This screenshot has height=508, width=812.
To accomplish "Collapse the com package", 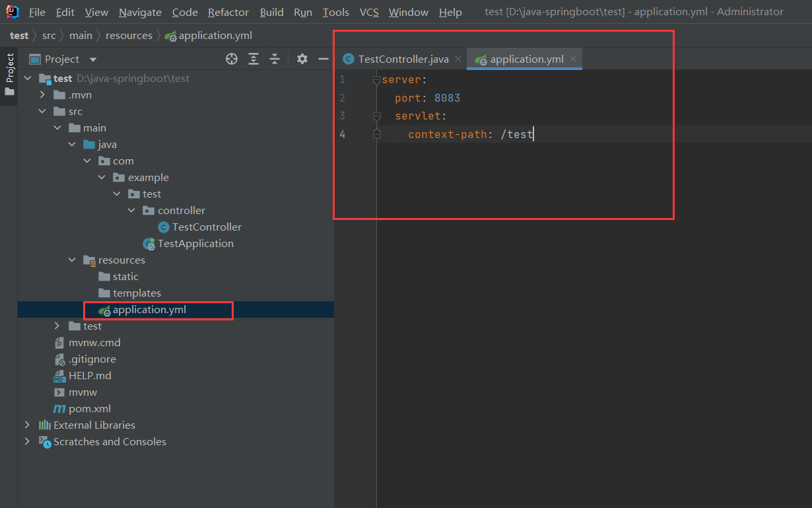I will [87, 161].
